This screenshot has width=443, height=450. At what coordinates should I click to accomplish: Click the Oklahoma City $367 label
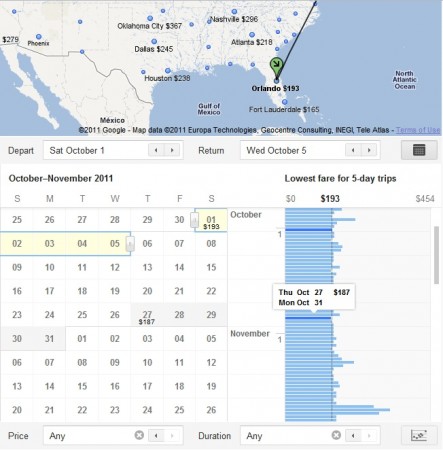tap(150, 26)
